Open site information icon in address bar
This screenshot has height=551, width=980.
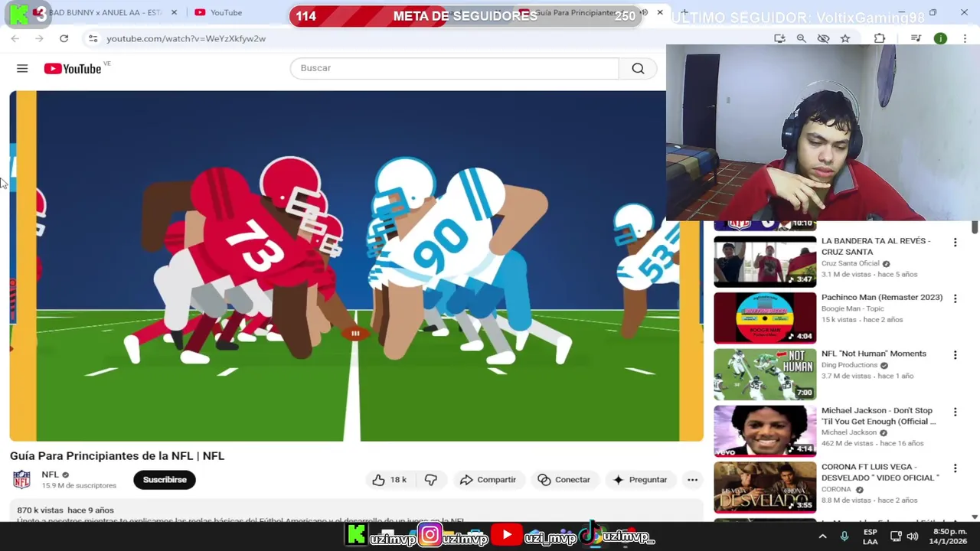93,38
